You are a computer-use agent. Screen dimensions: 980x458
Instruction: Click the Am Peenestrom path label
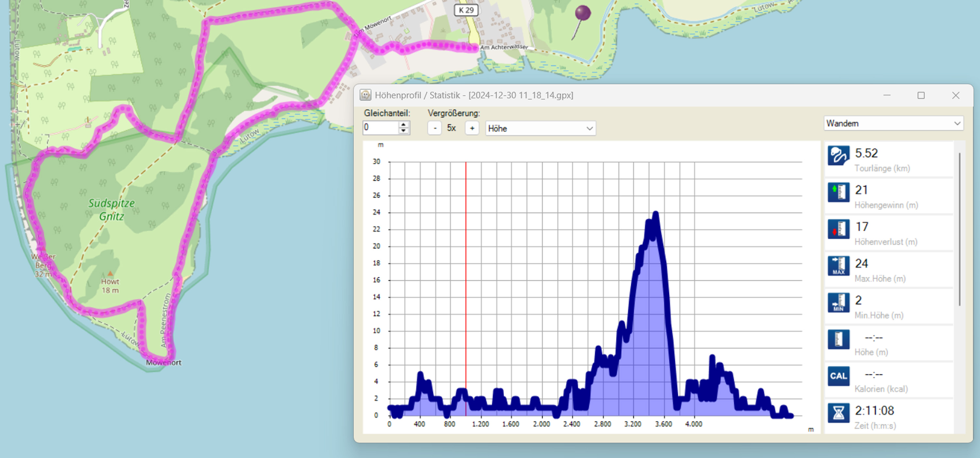coord(165,320)
